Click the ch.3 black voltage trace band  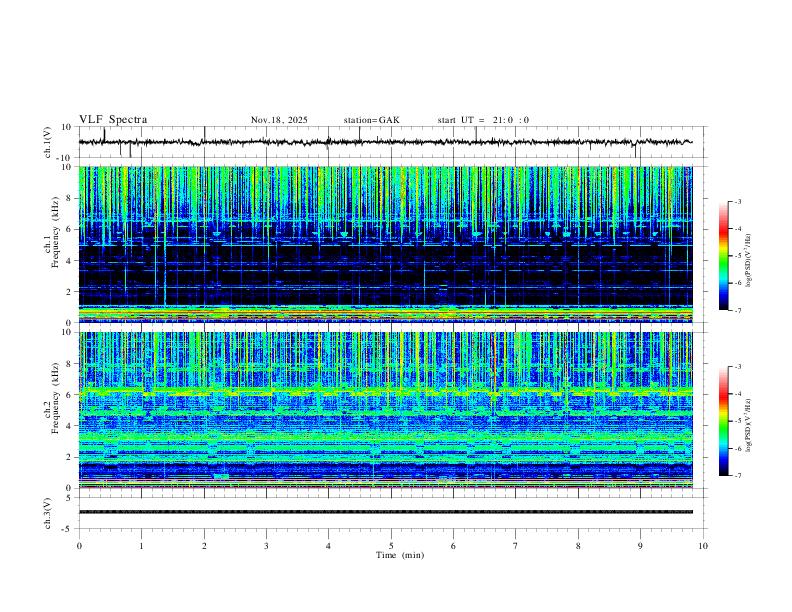[x=386, y=512]
